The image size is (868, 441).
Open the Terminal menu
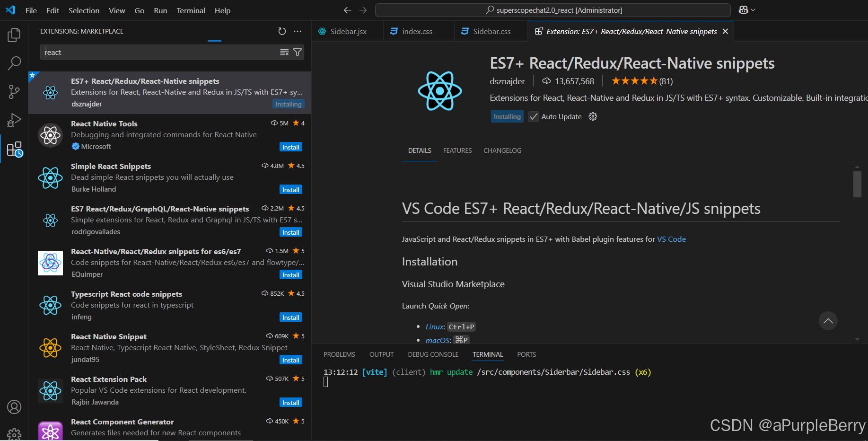point(191,10)
